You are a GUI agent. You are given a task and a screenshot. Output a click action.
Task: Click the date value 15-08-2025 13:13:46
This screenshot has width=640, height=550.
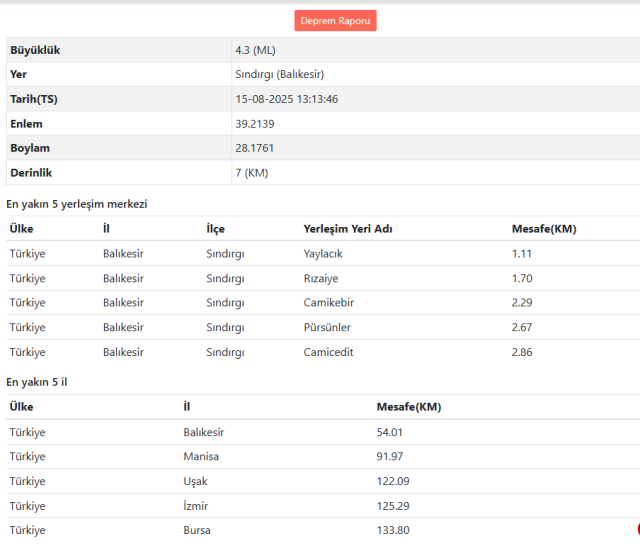[287, 99]
